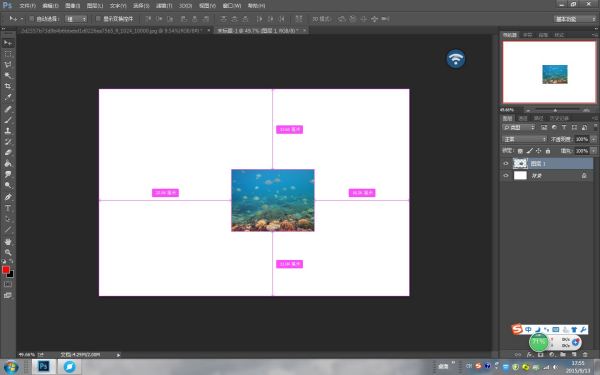Screen dimensions: 600x375
Task: Select the Move tool in the toolbox
Action: point(8,43)
